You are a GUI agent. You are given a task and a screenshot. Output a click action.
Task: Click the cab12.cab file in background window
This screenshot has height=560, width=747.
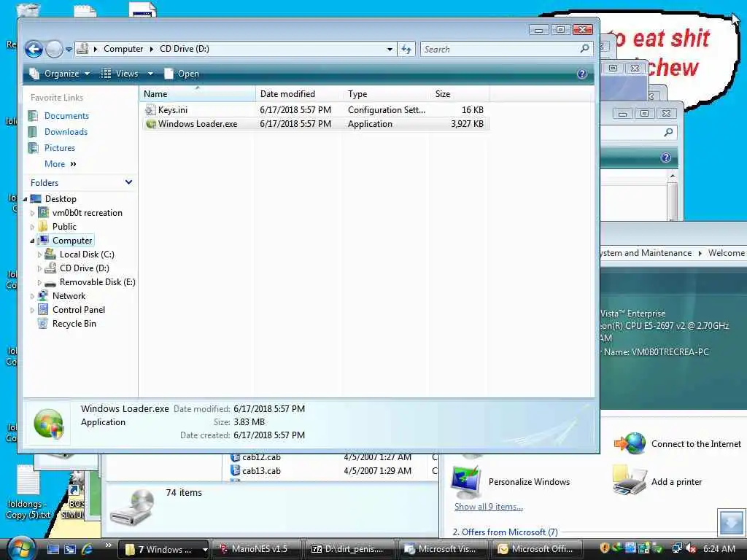tap(261, 457)
